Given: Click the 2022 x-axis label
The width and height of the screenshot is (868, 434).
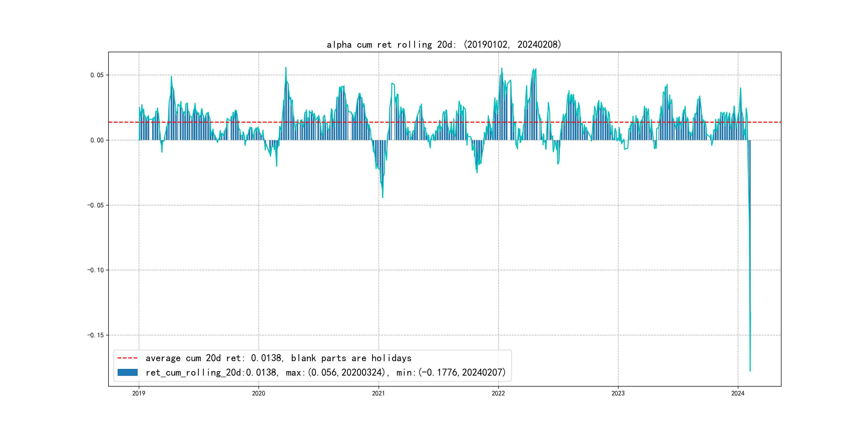Looking at the screenshot, I should (x=498, y=393).
